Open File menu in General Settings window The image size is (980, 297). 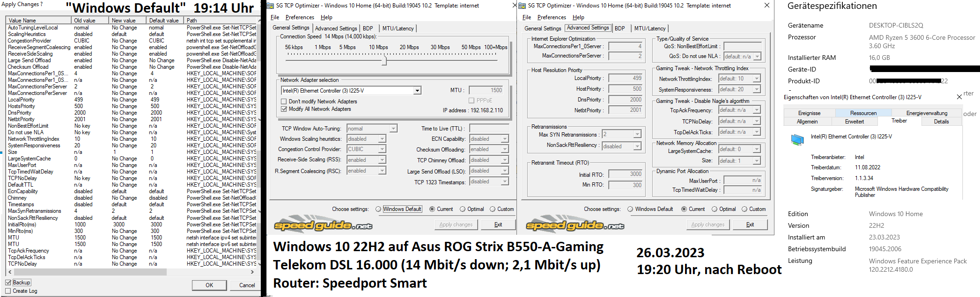275,17
